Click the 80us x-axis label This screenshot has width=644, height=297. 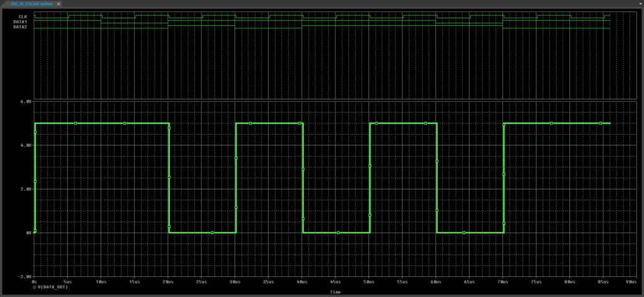[x=570, y=282]
